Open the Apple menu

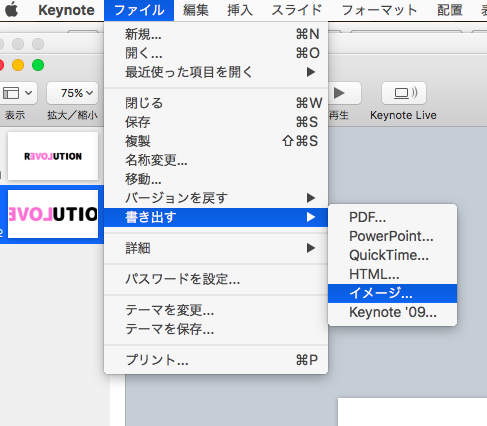coord(11,10)
